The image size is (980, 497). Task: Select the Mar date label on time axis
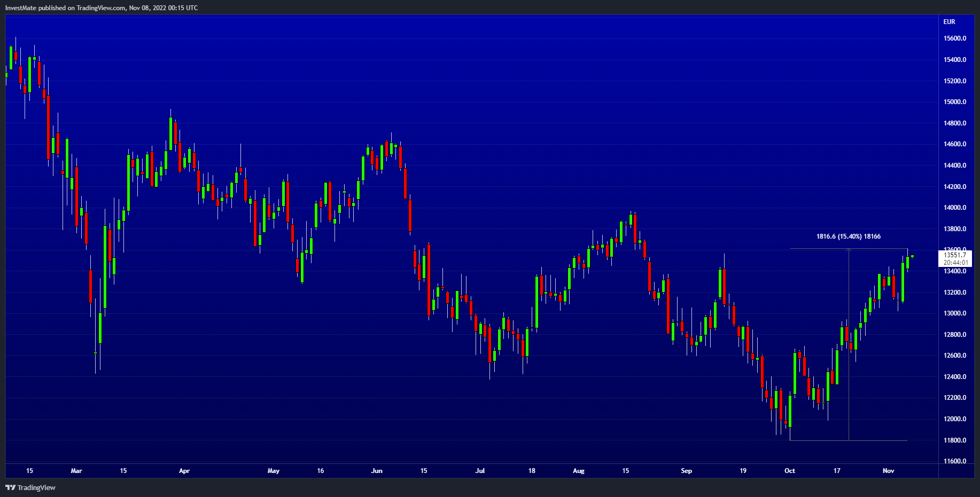(76, 471)
